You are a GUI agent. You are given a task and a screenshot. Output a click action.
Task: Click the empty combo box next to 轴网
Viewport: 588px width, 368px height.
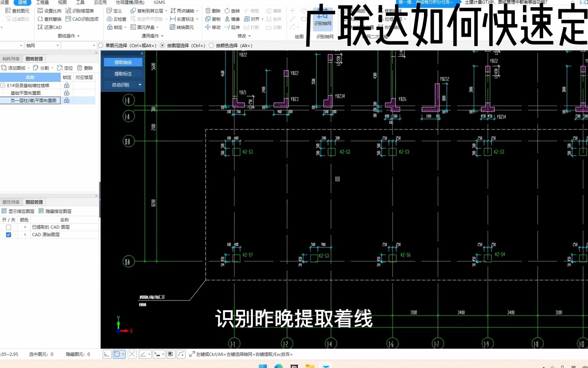point(79,45)
